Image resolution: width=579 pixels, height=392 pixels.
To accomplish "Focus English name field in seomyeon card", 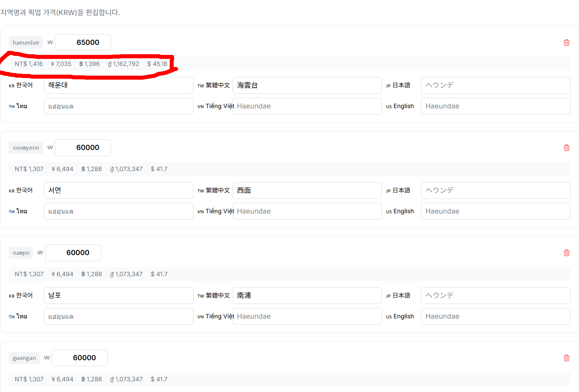I will coord(495,211).
